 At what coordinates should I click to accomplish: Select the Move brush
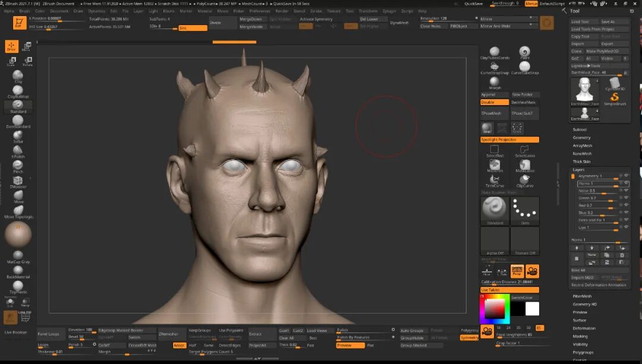[18, 197]
